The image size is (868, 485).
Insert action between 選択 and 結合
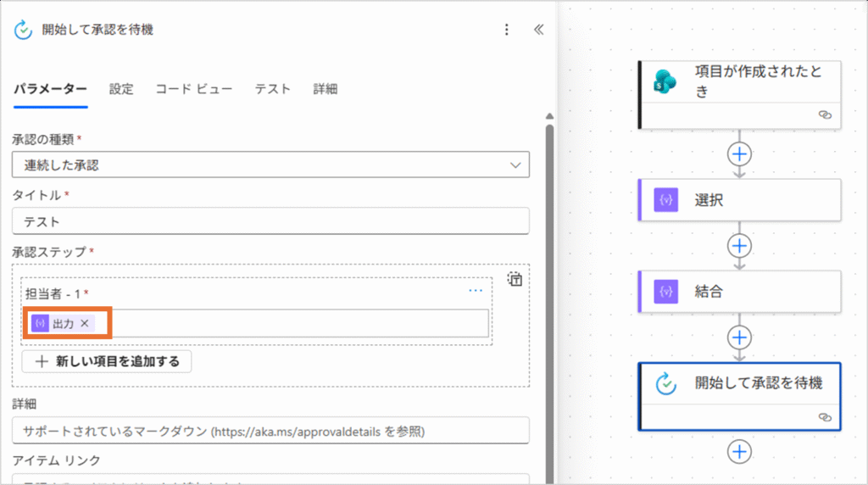coord(740,245)
